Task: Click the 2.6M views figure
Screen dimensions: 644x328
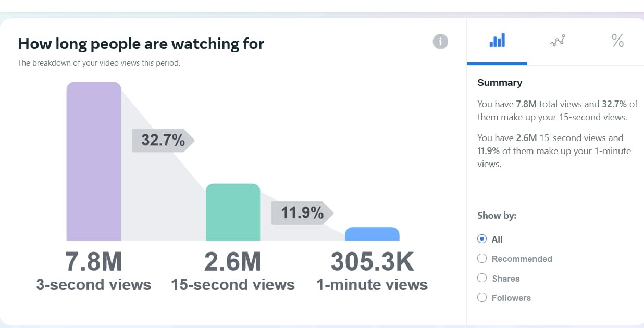Action: [x=232, y=261]
